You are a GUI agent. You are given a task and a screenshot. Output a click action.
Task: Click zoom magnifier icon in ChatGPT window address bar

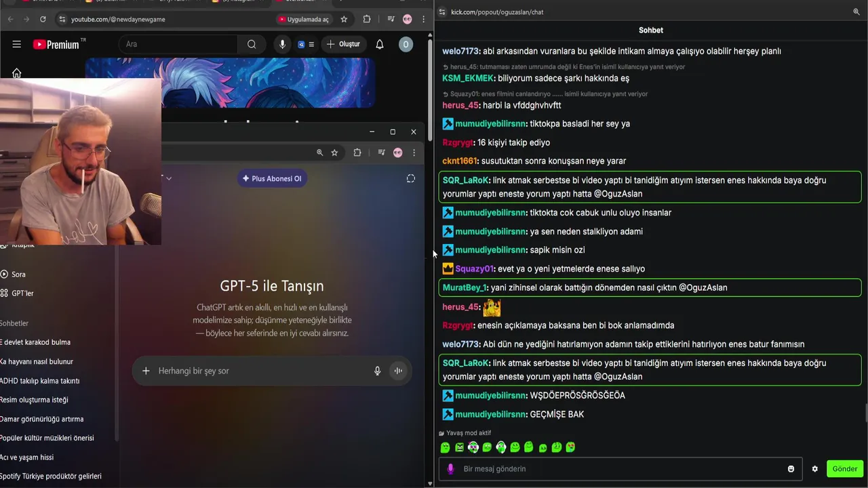click(319, 152)
